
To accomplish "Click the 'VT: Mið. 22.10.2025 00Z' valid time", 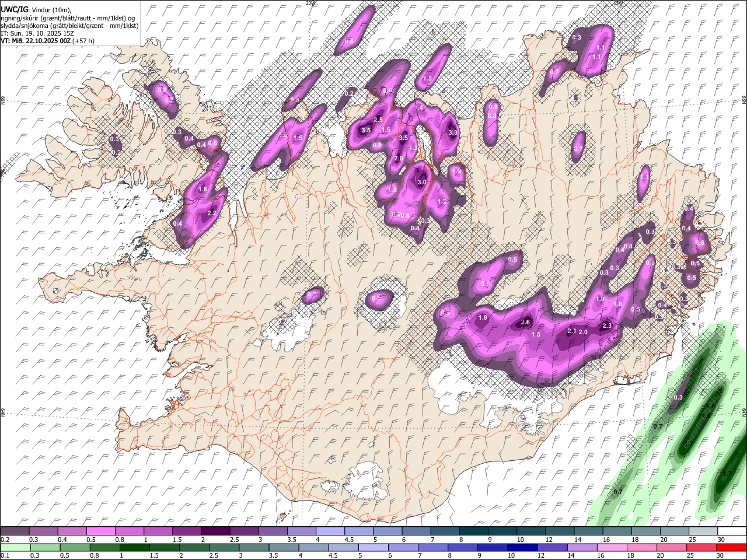I will [x=36, y=41].
